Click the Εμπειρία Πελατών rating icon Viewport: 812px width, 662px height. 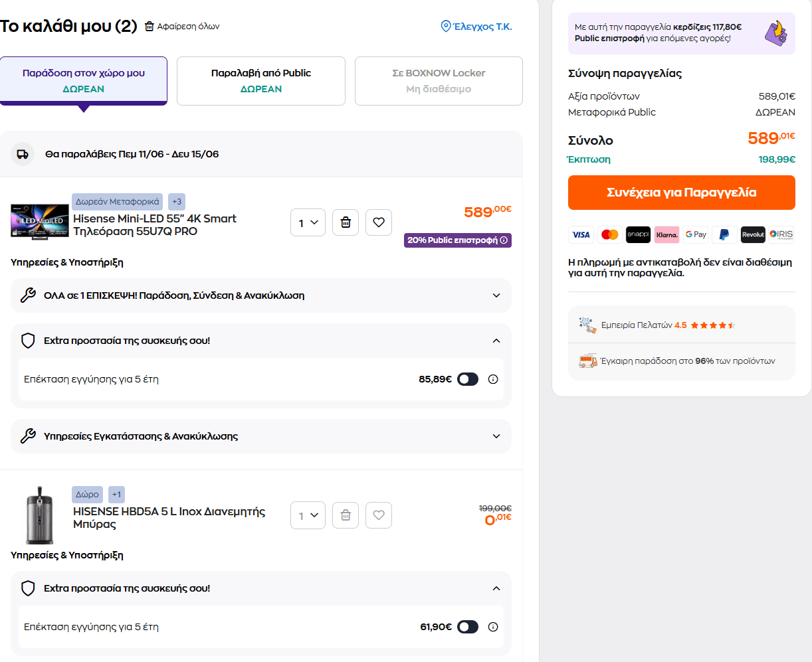click(587, 325)
